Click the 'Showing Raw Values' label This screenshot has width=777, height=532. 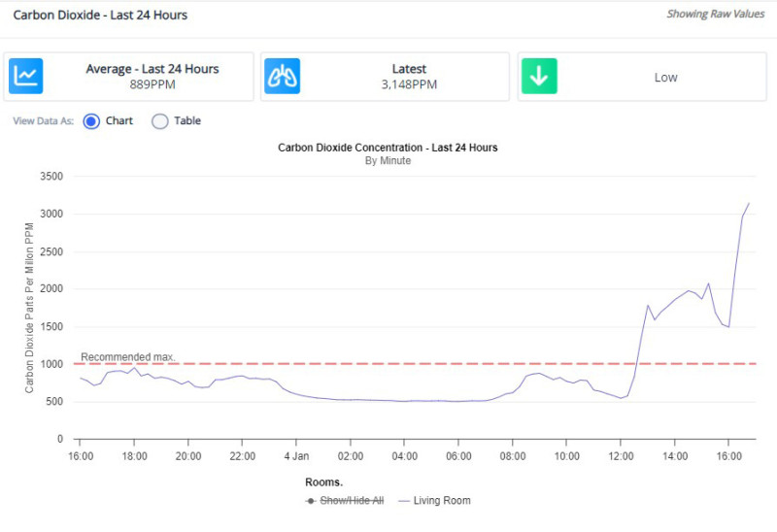pyautogui.click(x=716, y=14)
